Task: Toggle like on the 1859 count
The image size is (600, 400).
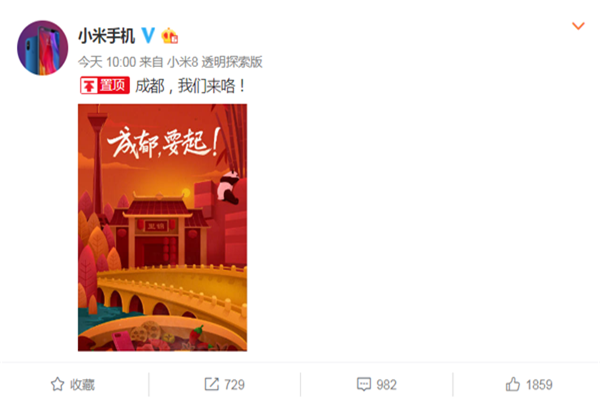Action: pos(539,384)
